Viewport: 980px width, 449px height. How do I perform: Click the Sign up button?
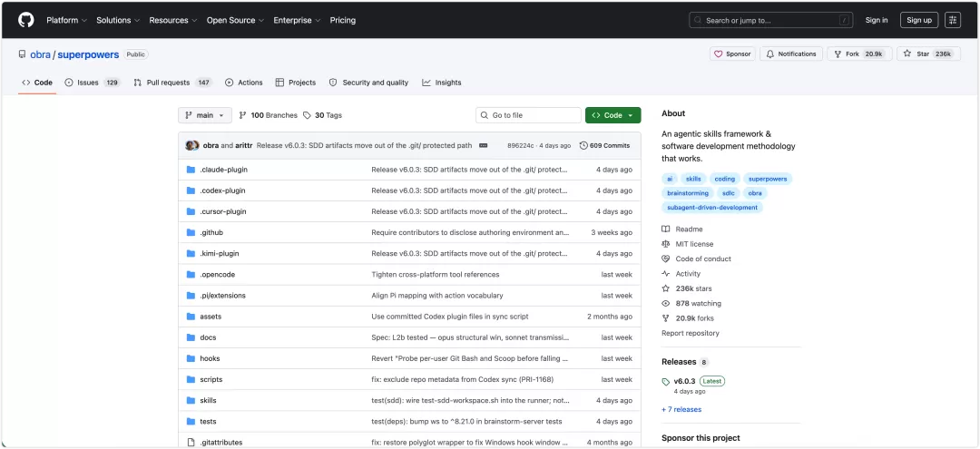pos(918,20)
